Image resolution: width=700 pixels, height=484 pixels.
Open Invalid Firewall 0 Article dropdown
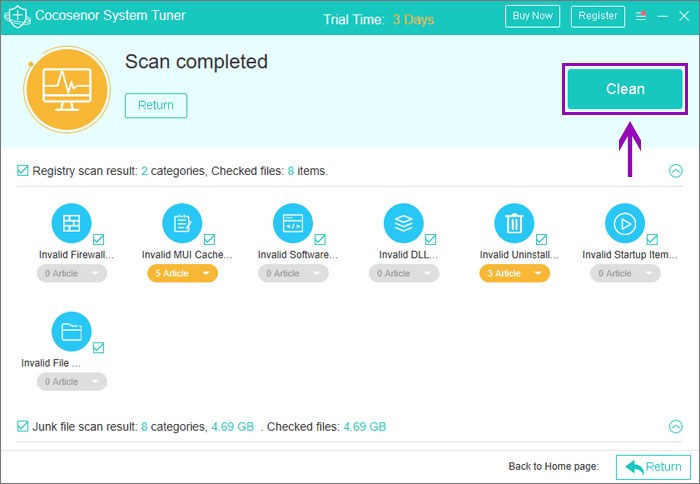[72, 273]
